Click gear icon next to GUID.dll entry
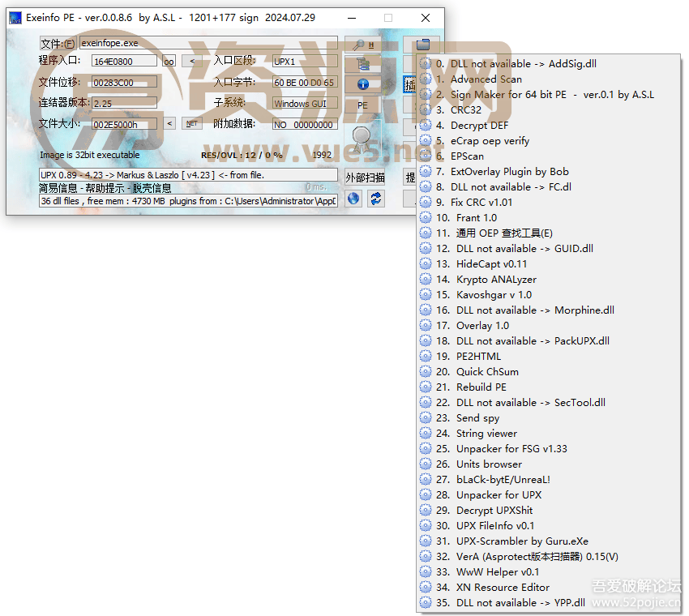This screenshot has width=689, height=616. pyautogui.click(x=426, y=248)
